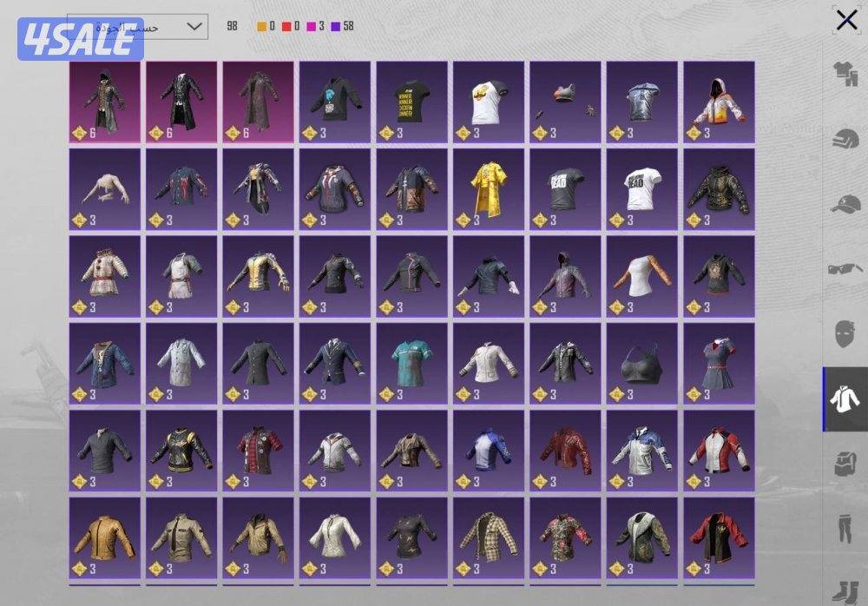Select the black sports bra top

[641, 363]
